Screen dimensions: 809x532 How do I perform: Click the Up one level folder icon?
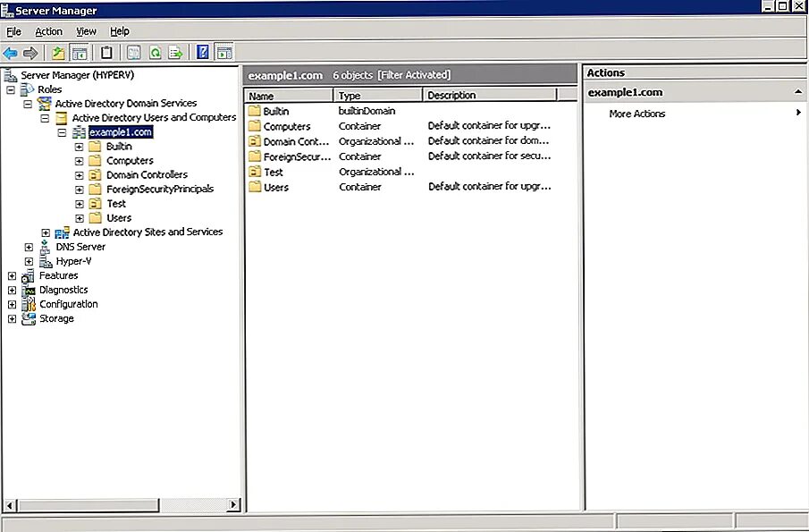pos(58,53)
